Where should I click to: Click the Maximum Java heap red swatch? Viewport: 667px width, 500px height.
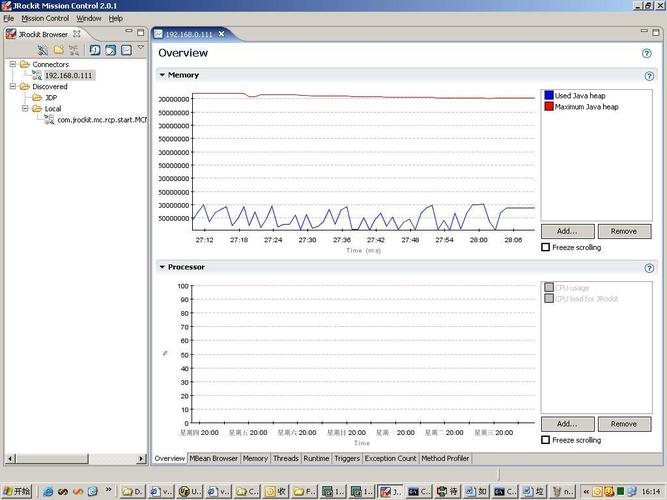549,106
